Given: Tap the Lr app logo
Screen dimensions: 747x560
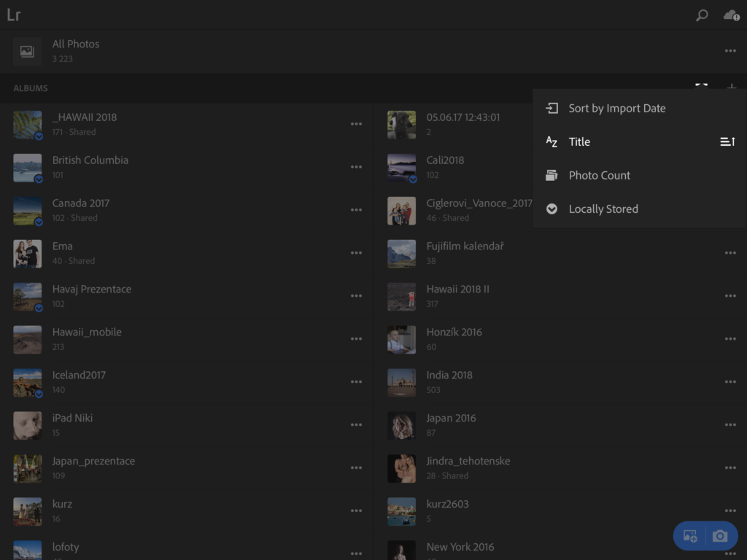Looking at the screenshot, I should tap(14, 15).
